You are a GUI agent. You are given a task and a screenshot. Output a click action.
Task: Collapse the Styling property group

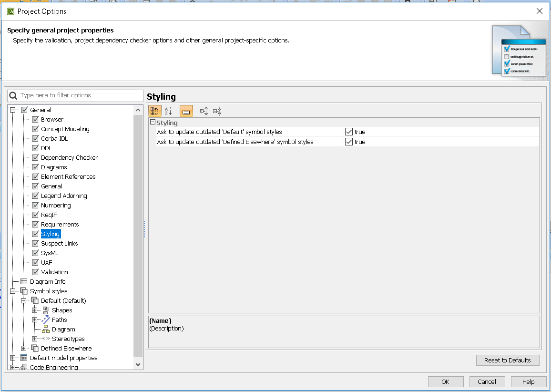tap(153, 123)
